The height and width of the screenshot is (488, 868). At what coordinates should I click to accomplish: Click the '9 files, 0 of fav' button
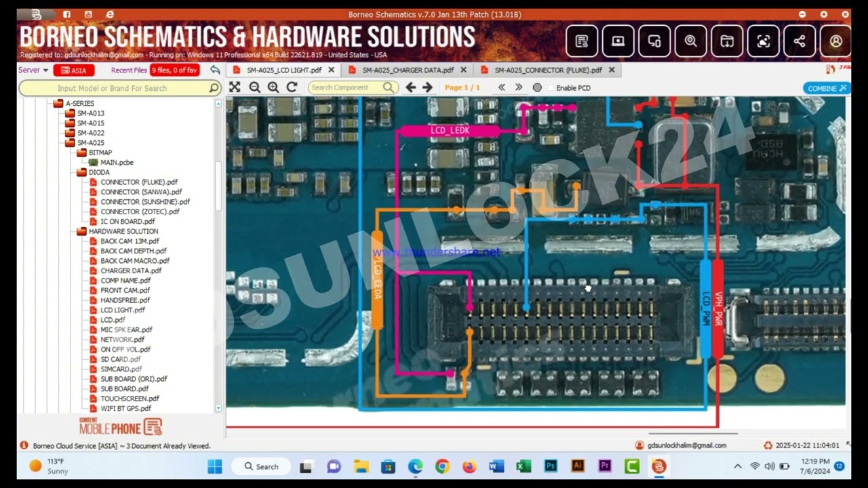pyautogui.click(x=175, y=70)
